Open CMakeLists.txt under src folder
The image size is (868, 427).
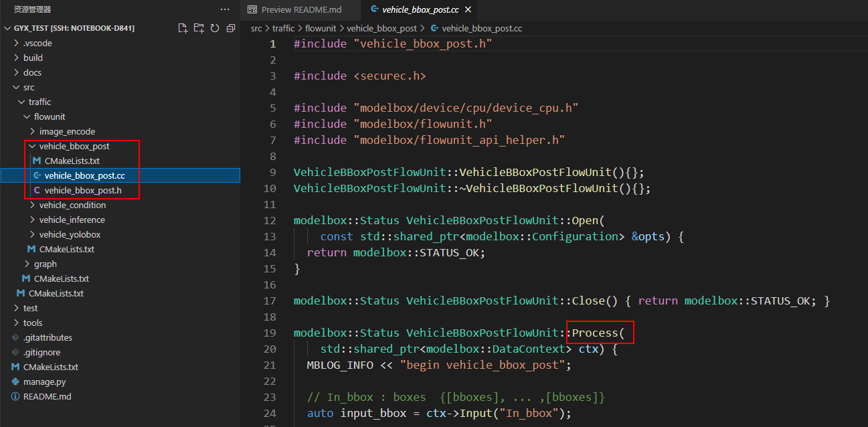(120, 294)
